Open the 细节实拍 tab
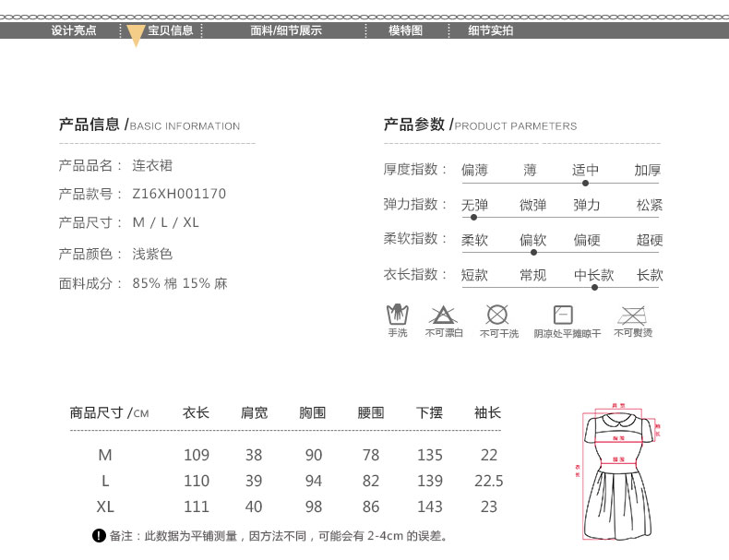 coord(490,30)
